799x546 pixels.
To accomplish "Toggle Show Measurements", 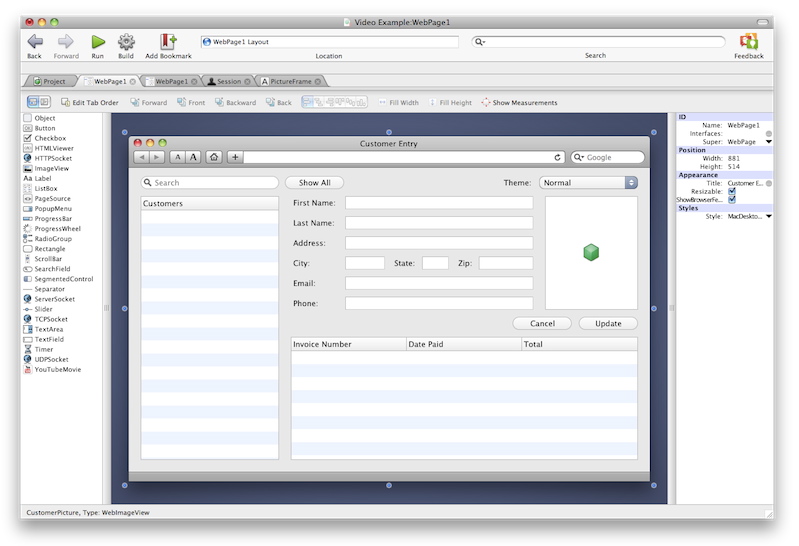I will 519,102.
